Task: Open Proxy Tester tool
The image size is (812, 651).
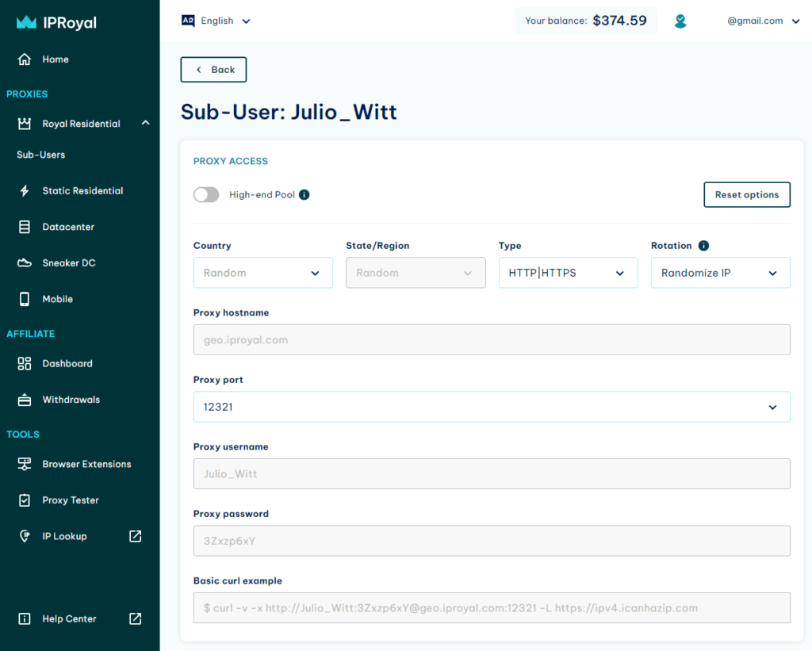Action: (71, 500)
